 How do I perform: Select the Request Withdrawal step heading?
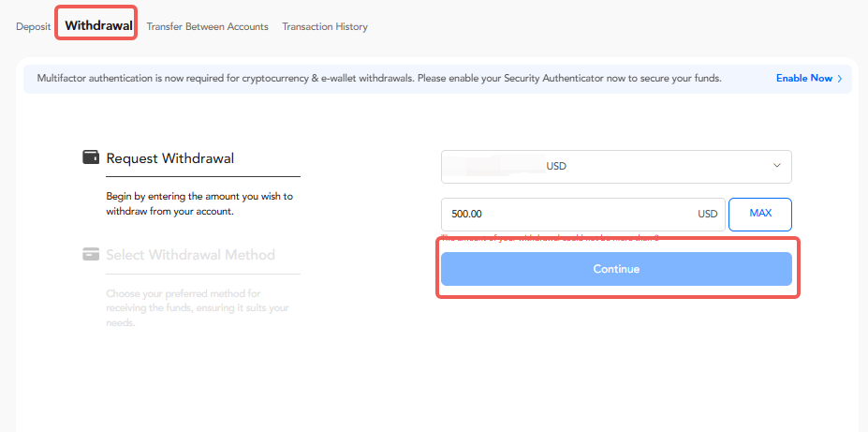click(169, 158)
